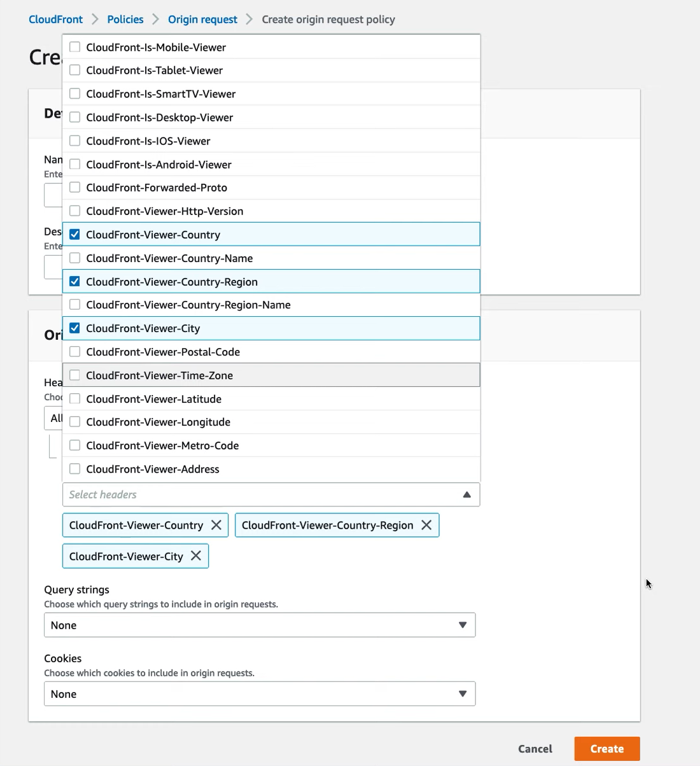Uncheck CloudFront-Viewer-Country header
Screen dimensions: 700x766
[x=74, y=234]
